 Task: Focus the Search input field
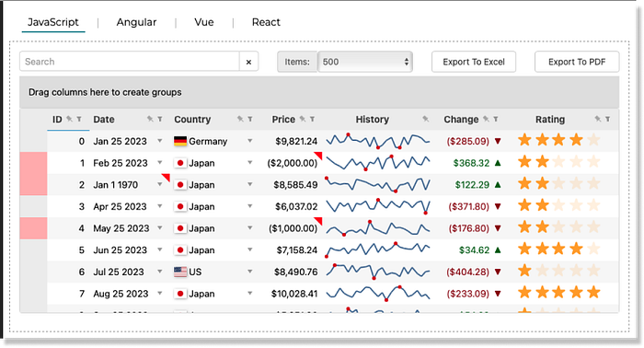[130, 62]
